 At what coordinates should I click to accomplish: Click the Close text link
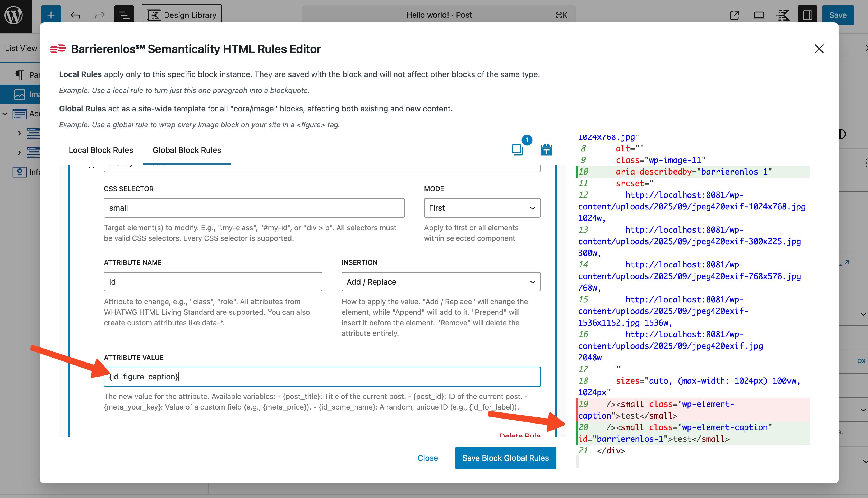[x=427, y=458]
